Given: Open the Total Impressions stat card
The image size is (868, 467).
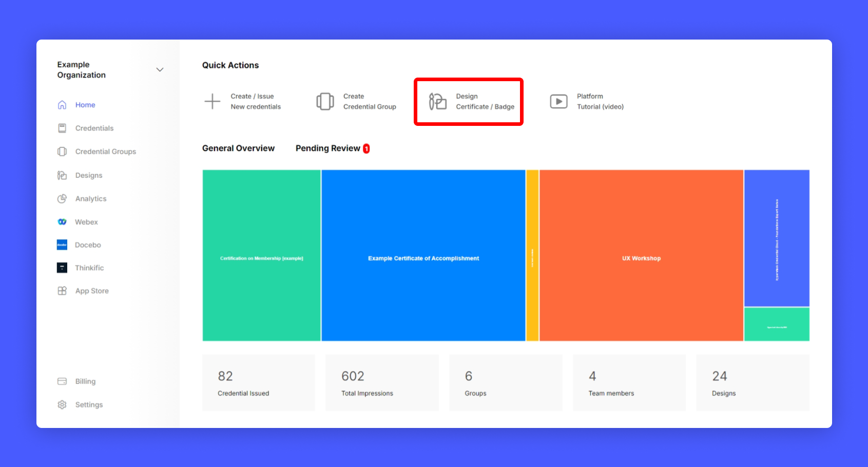Looking at the screenshot, I should coord(382,383).
